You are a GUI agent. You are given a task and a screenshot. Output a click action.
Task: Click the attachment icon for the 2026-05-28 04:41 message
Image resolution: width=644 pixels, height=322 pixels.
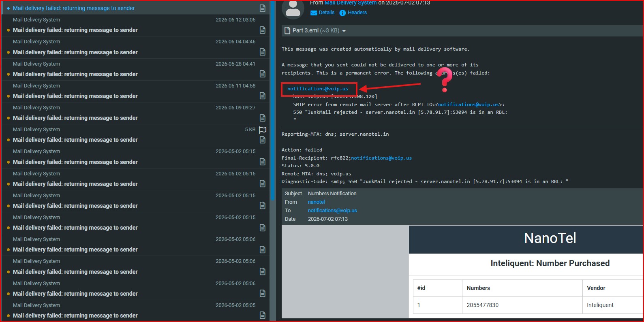point(263,74)
